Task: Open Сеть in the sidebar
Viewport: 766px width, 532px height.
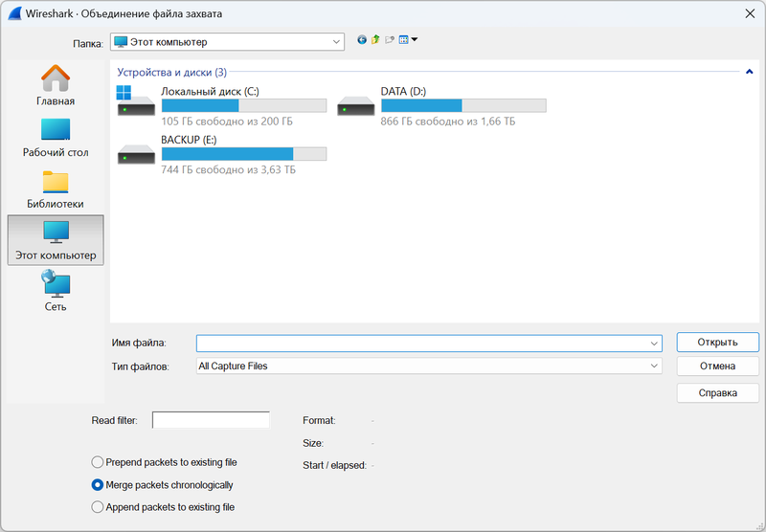Action: click(56, 292)
